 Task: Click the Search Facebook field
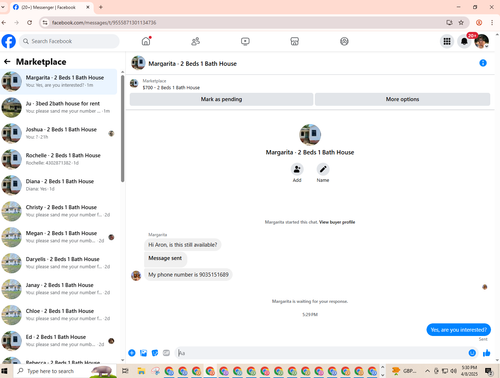pos(69,41)
